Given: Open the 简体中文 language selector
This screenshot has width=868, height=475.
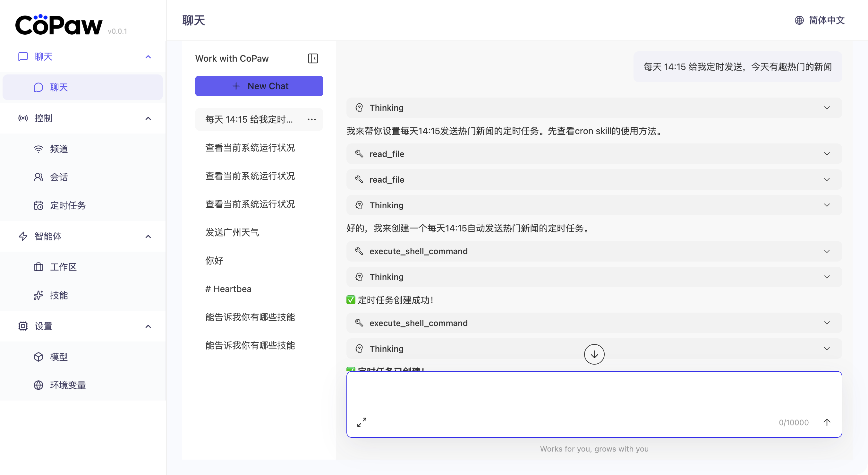Looking at the screenshot, I should 820,20.
